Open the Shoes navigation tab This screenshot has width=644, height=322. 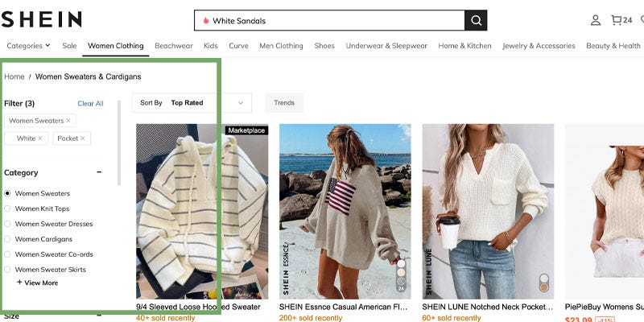324,46
